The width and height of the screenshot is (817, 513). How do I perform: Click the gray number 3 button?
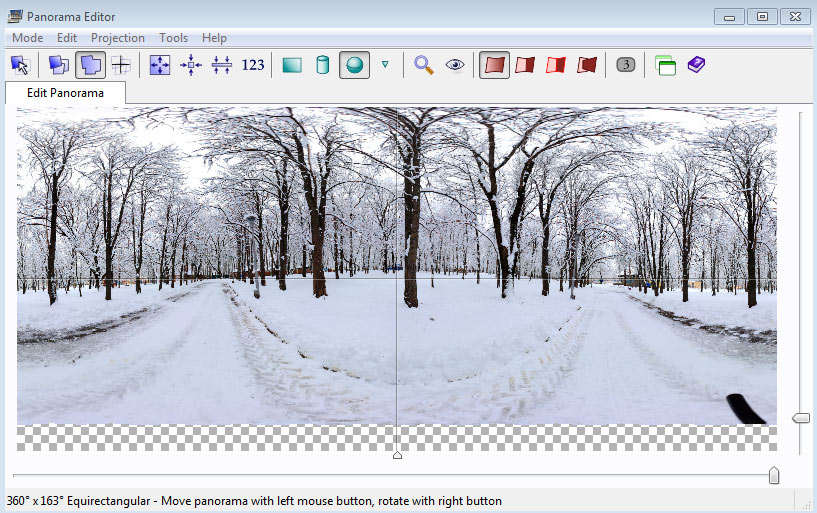tap(626, 65)
